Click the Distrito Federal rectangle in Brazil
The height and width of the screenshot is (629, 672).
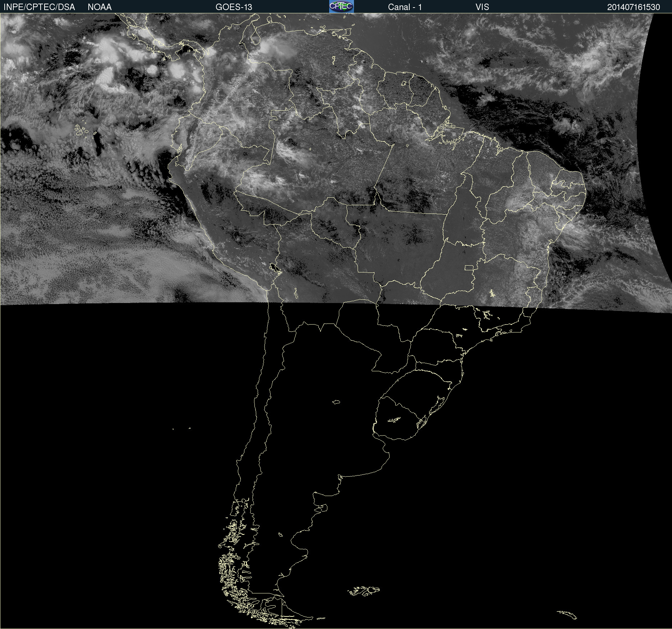click(469, 267)
